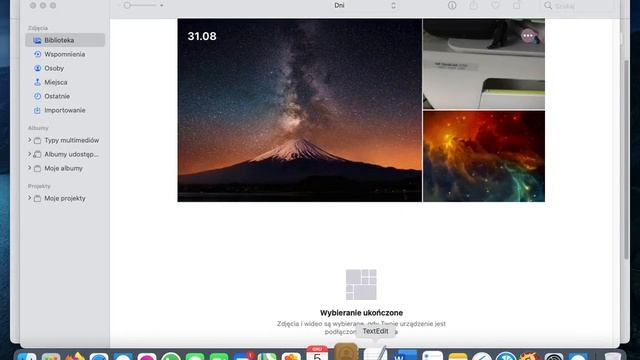Click the Ostatnie clock icon
The height and width of the screenshot is (360, 640).
coord(37,96)
